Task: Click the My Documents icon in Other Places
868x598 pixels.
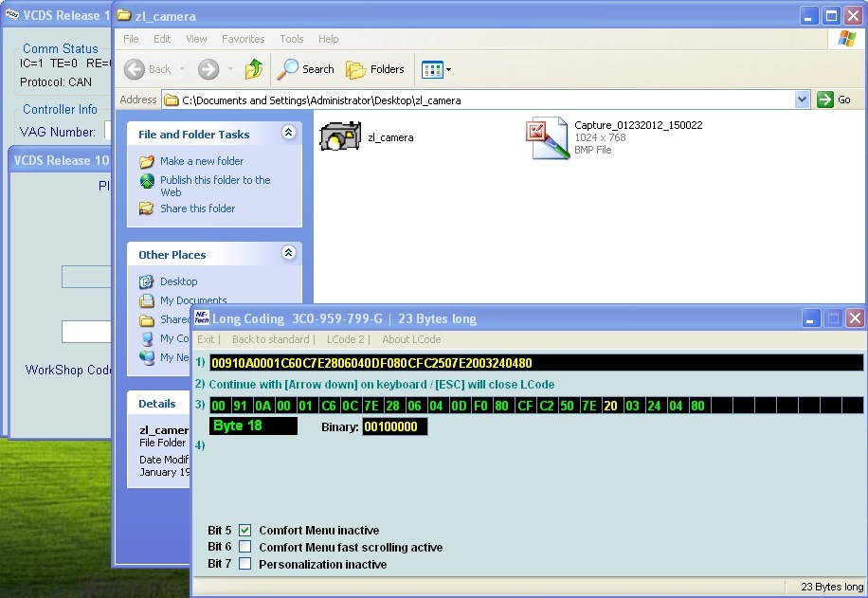Action: click(x=146, y=300)
